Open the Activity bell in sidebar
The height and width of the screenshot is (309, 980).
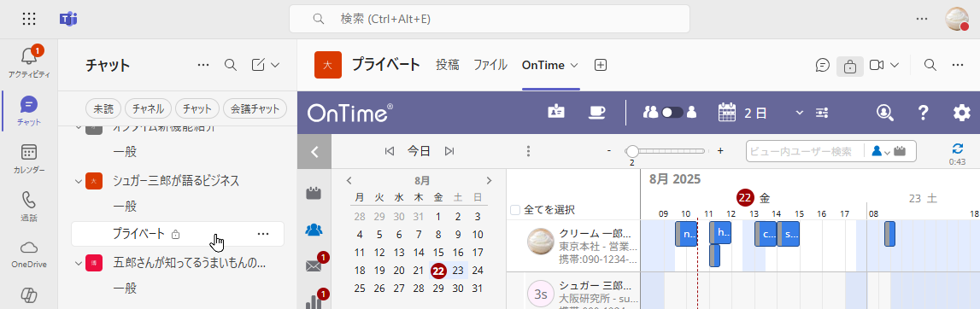(29, 61)
